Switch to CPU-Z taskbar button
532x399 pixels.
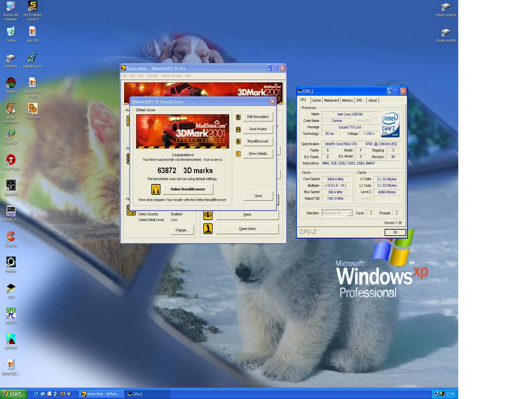(147, 394)
